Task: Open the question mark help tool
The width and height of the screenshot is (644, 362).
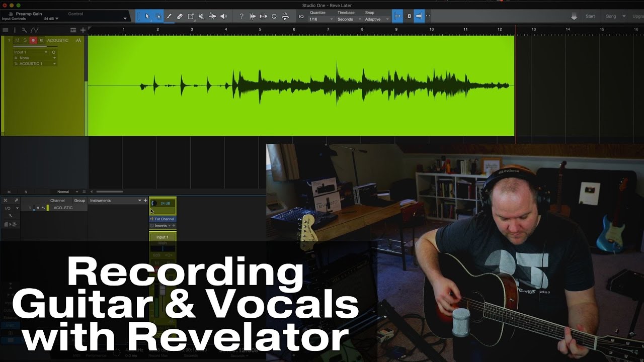Action: [x=242, y=16]
